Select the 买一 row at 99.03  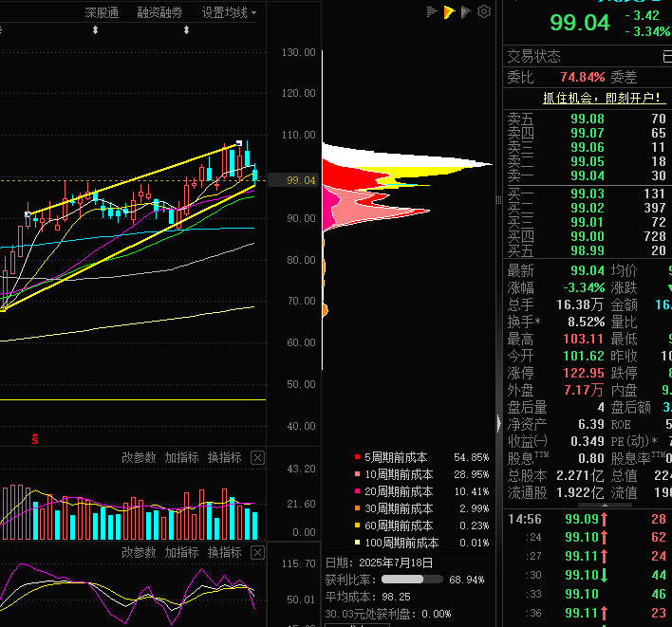tap(588, 194)
